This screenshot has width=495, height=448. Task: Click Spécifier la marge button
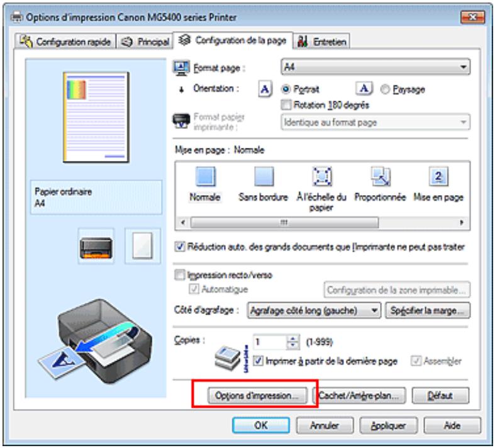[x=428, y=310]
